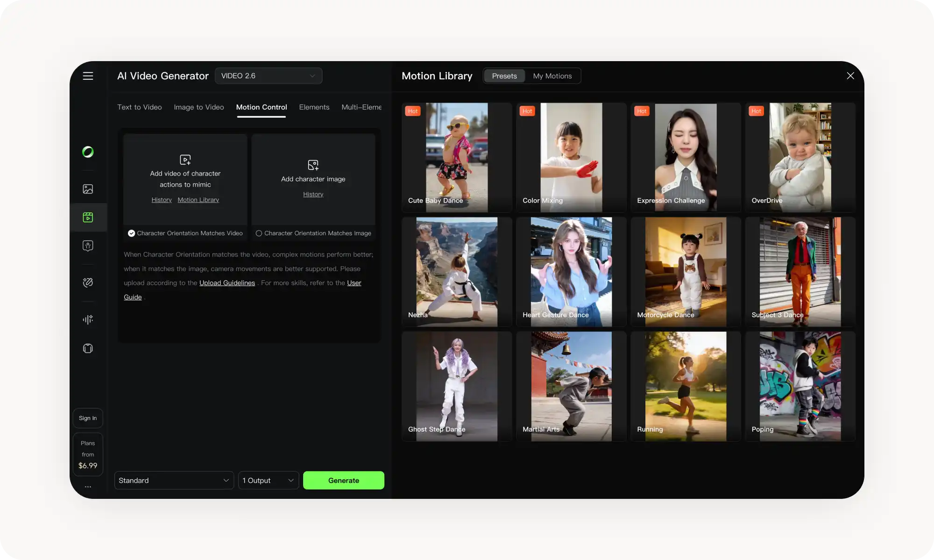This screenshot has height=560, width=934.
Task: Select the Cute Baby Dance motion preset
Action: [456, 157]
